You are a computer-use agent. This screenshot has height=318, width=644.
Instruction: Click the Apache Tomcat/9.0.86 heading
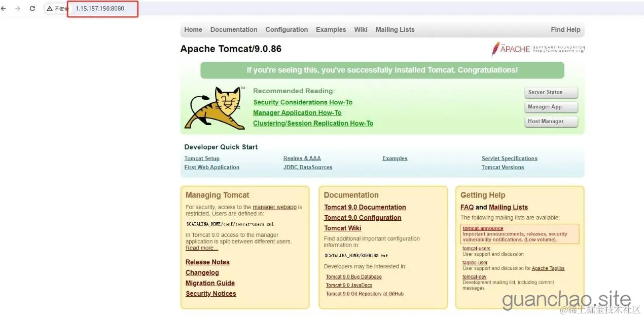tap(231, 49)
